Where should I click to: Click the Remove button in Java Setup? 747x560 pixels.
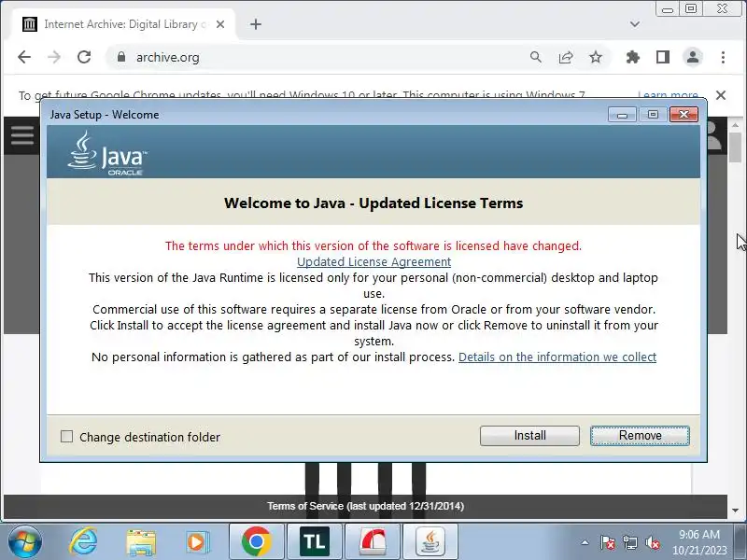click(640, 436)
